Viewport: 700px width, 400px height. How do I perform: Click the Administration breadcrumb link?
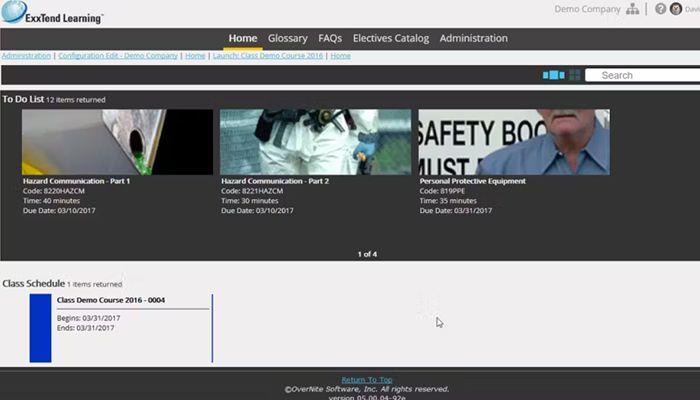click(x=26, y=56)
